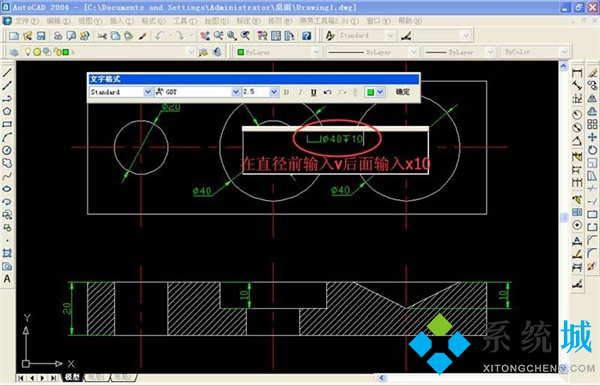This screenshot has width=600, height=386.
Task: Toggle Bold in text formatting toolbar
Action: 286,92
